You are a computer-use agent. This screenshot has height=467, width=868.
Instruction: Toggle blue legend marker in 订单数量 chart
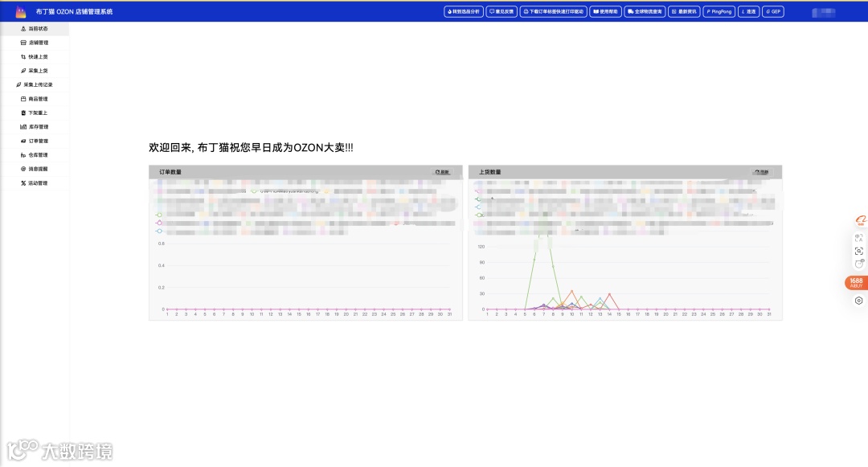159,231
